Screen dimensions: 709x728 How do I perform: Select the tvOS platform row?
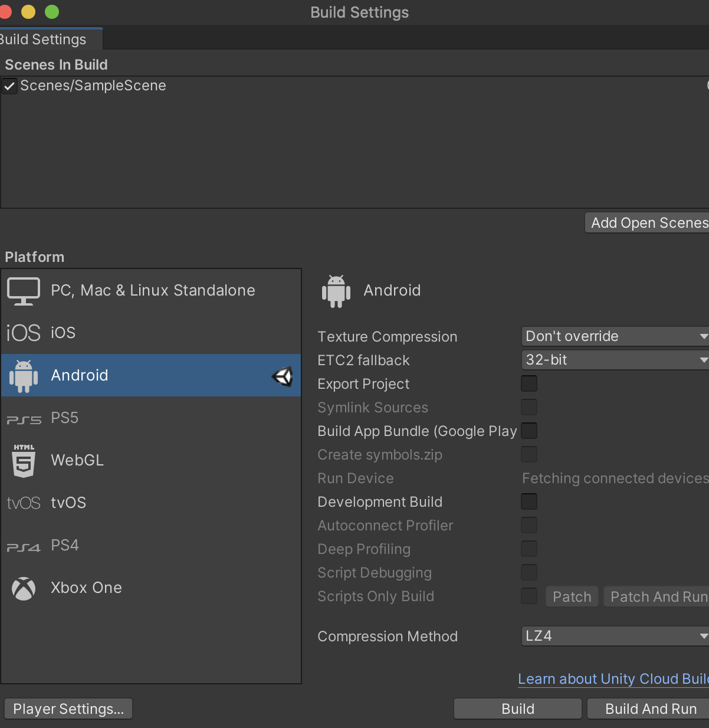coord(151,503)
